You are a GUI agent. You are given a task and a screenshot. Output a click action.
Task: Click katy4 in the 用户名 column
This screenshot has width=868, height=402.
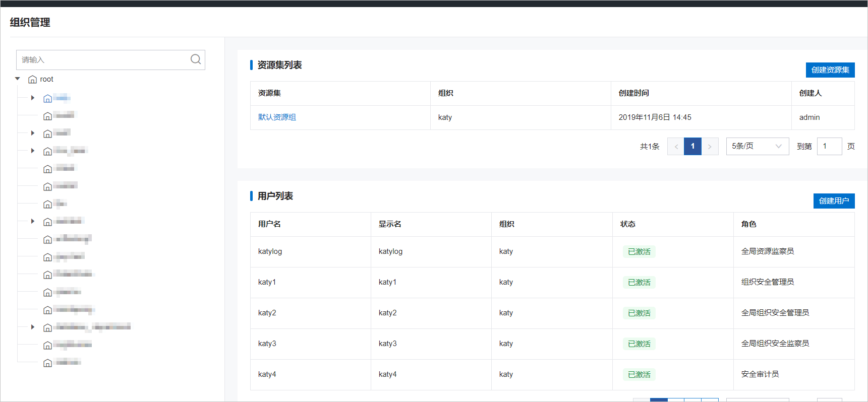pyautogui.click(x=267, y=374)
